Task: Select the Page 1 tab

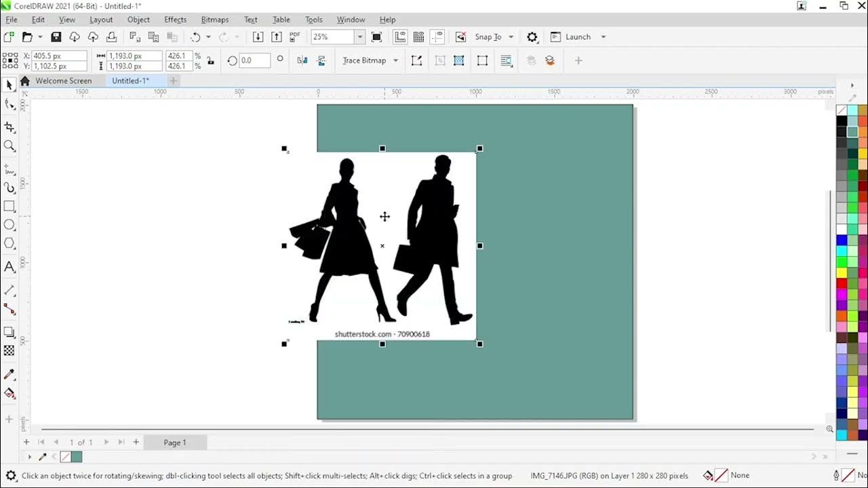Action: click(x=175, y=443)
